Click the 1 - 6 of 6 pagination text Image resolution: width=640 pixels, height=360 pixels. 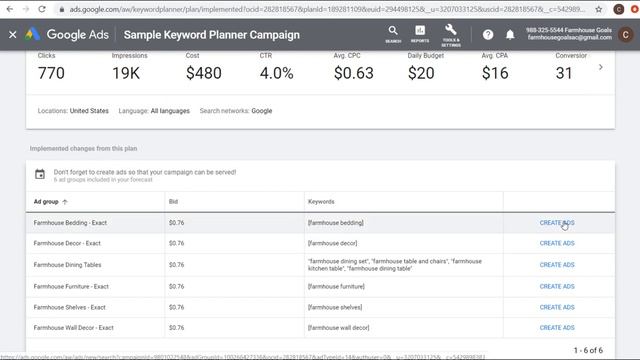[588, 350]
